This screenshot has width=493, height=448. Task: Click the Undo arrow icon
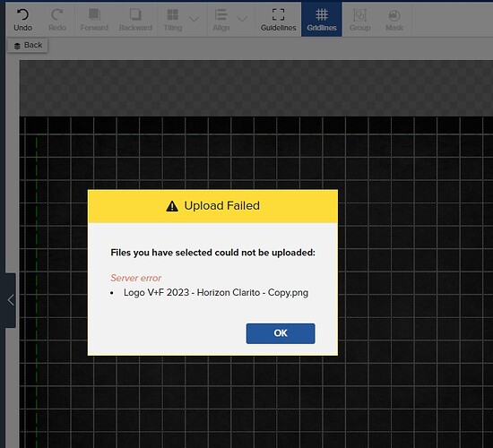22,14
